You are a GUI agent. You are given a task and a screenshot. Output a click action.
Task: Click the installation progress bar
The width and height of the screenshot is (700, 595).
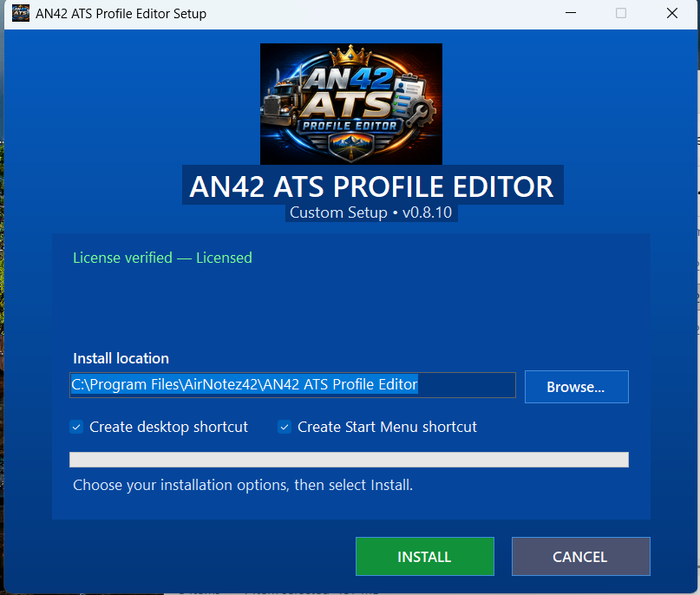349,460
